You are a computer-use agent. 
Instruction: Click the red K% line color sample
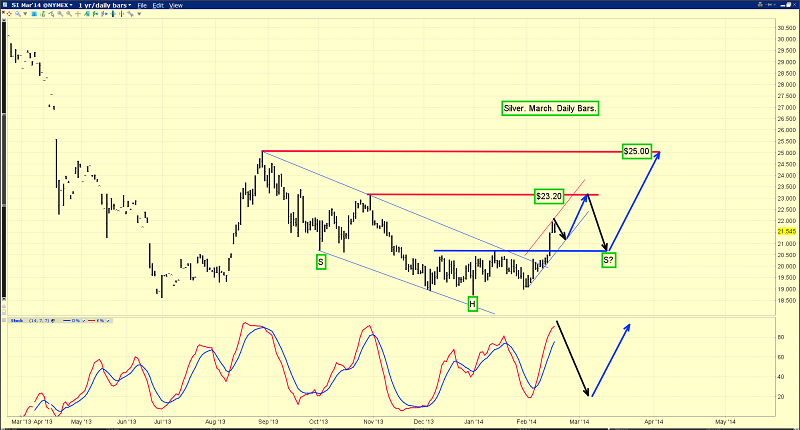tap(92, 320)
